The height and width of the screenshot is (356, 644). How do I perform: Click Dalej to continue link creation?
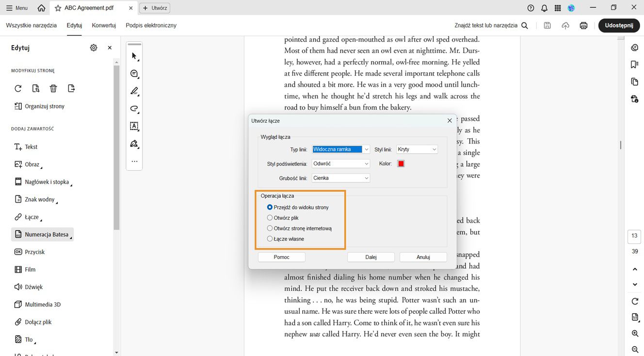click(371, 257)
